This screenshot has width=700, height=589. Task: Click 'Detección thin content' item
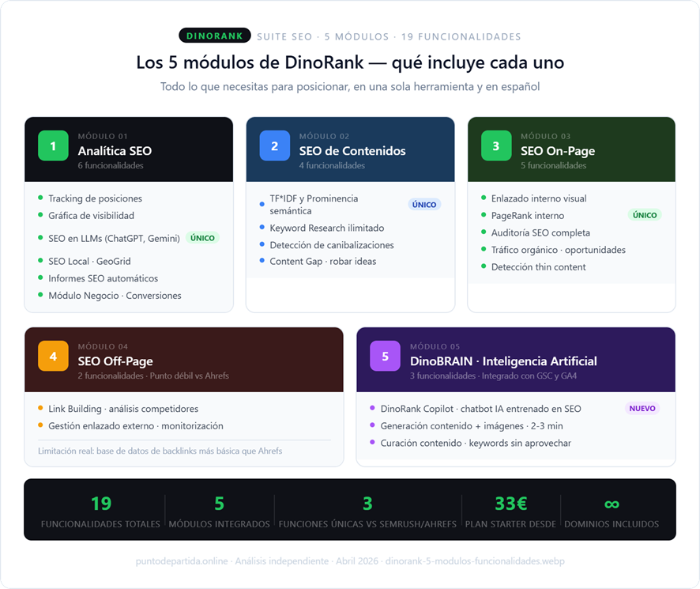coord(538,267)
